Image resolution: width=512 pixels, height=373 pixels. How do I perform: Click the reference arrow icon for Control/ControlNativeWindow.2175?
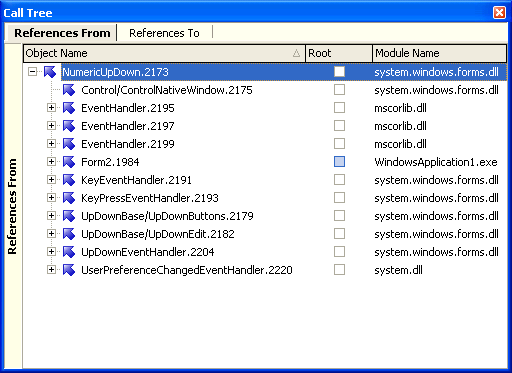[x=69, y=90]
